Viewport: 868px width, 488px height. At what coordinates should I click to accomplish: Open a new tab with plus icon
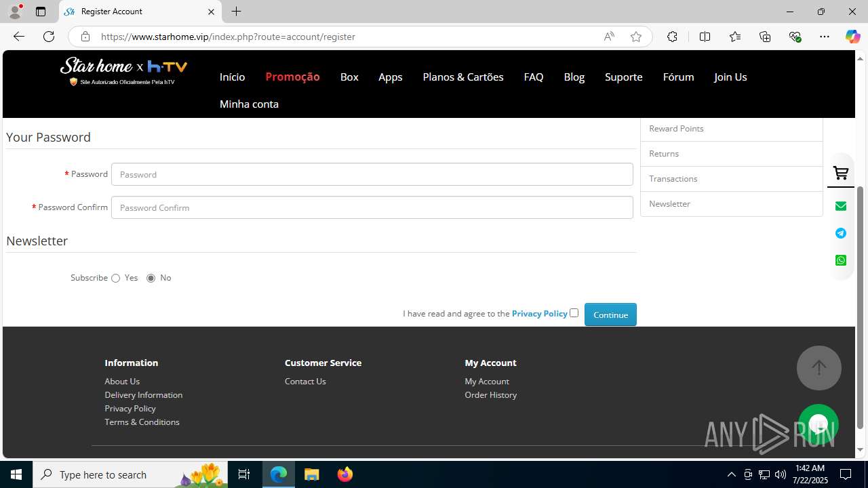coord(236,12)
